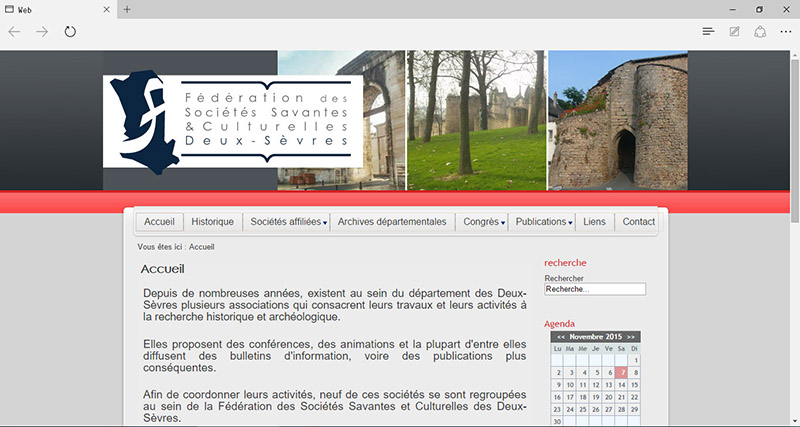Open the Contact page link
This screenshot has height=427, width=800.
638,222
